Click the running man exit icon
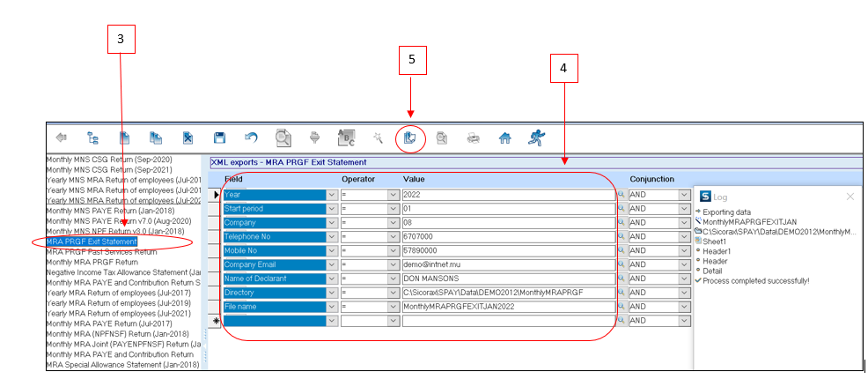 coord(536,137)
